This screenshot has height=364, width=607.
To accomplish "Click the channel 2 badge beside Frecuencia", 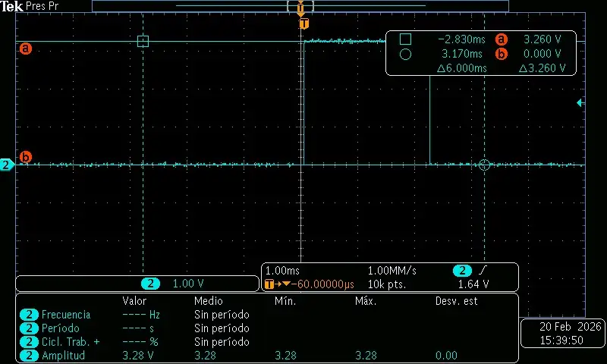I will 29,315.
